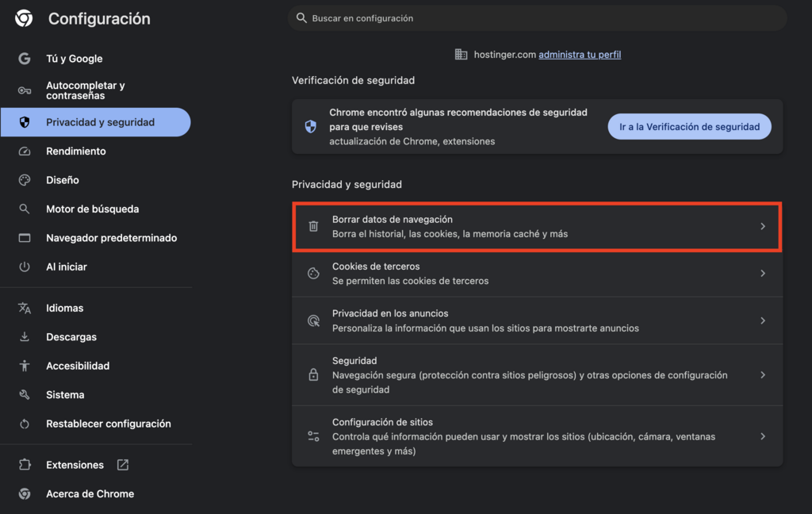Click the Rendimiento speedometer icon
Screen dimensions: 812x514
[24, 151]
